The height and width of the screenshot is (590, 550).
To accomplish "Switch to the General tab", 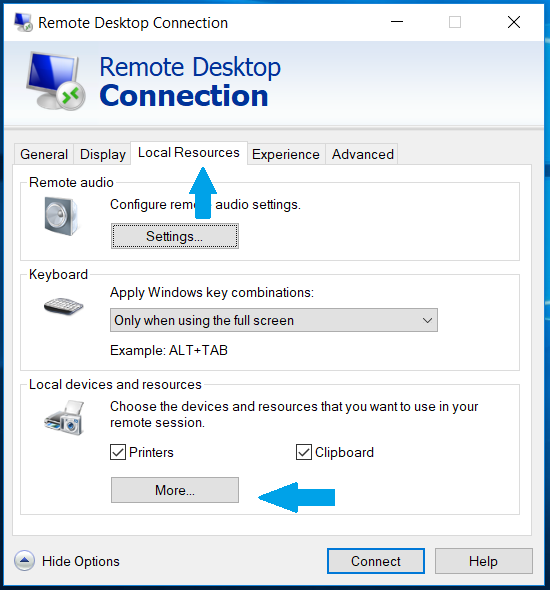I will point(44,154).
